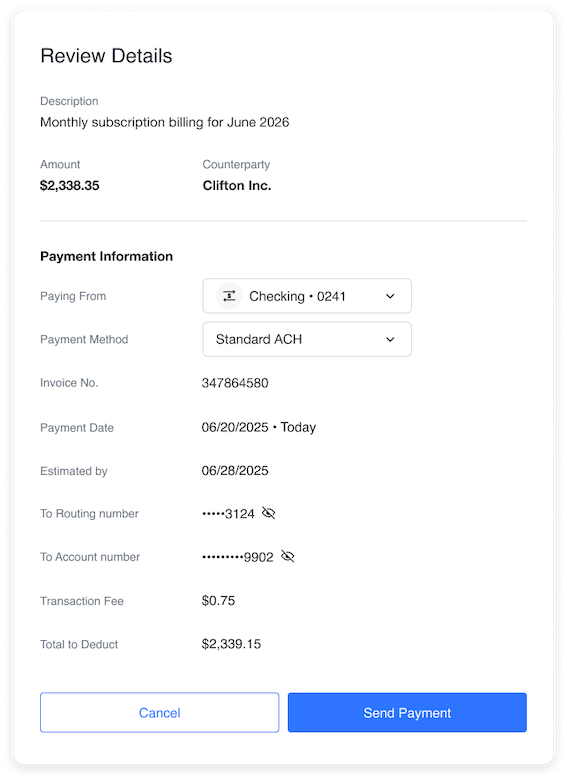
Task: Click the Payment Information section heading
Action: tap(106, 256)
